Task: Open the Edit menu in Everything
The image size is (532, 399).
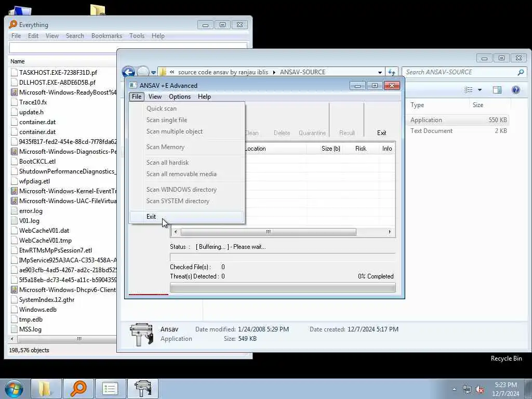Action: pos(33,36)
